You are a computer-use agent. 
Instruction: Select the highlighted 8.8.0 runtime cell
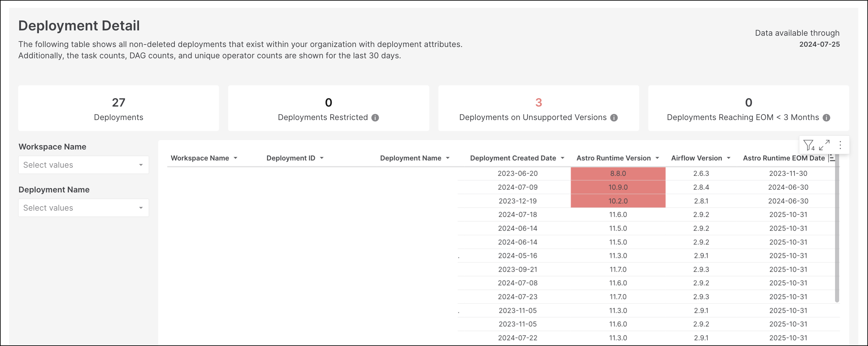(618, 173)
